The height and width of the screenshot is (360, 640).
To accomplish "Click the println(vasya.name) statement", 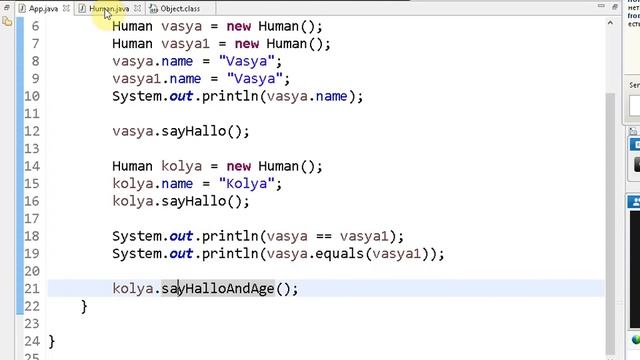I will coord(238,97).
